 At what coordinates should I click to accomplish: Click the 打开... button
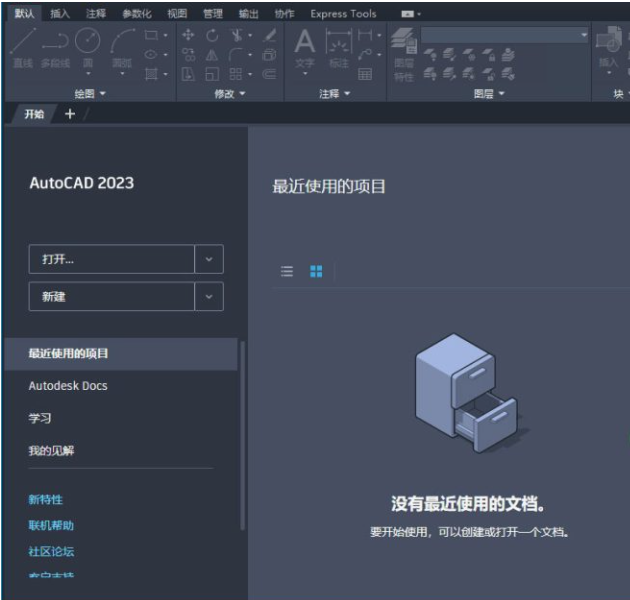112,259
